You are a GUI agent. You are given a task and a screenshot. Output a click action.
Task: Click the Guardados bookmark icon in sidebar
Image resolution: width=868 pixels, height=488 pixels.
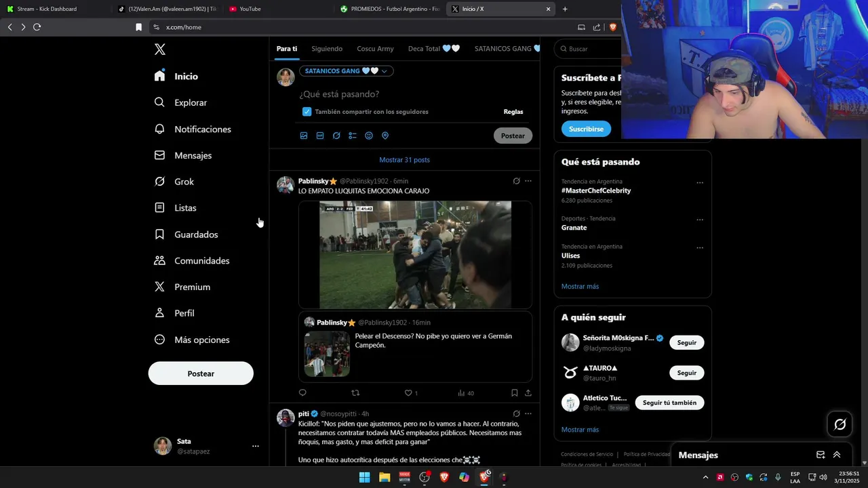pyautogui.click(x=159, y=235)
